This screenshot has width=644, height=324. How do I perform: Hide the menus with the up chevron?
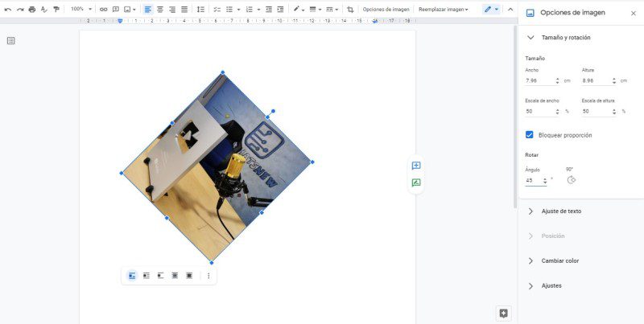pyautogui.click(x=510, y=9)
